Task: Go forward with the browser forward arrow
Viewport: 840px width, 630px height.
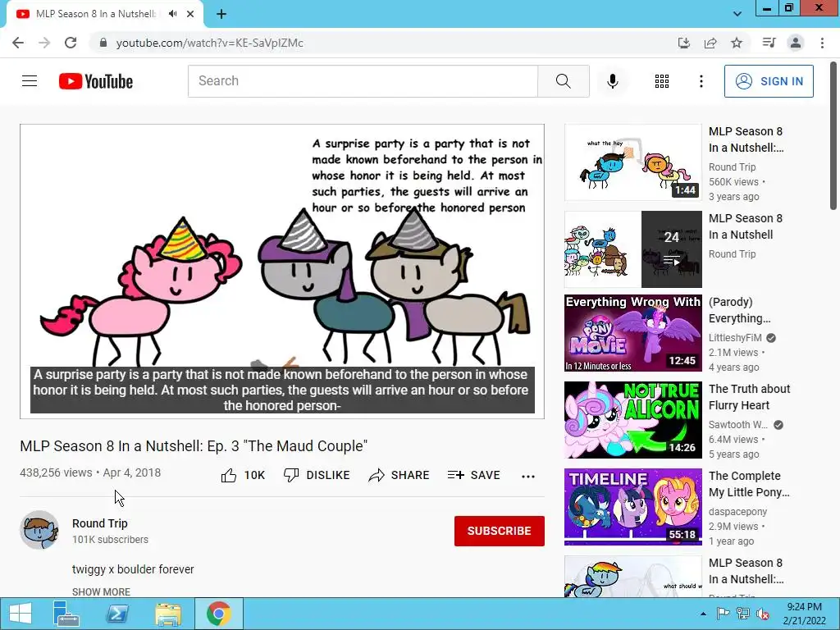Action: pyautogui.click(x=44, y=43)
